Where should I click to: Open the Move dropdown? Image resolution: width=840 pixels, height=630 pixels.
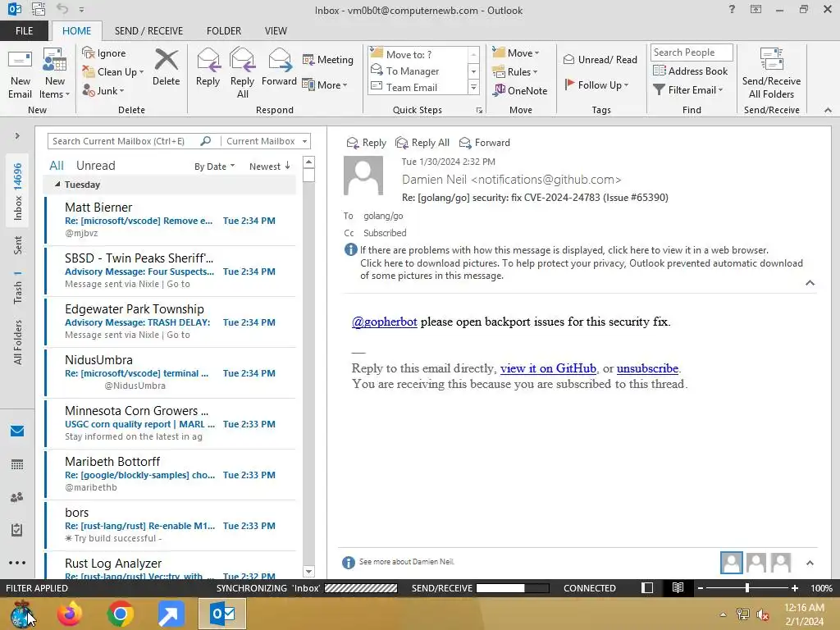coord(516,53)
